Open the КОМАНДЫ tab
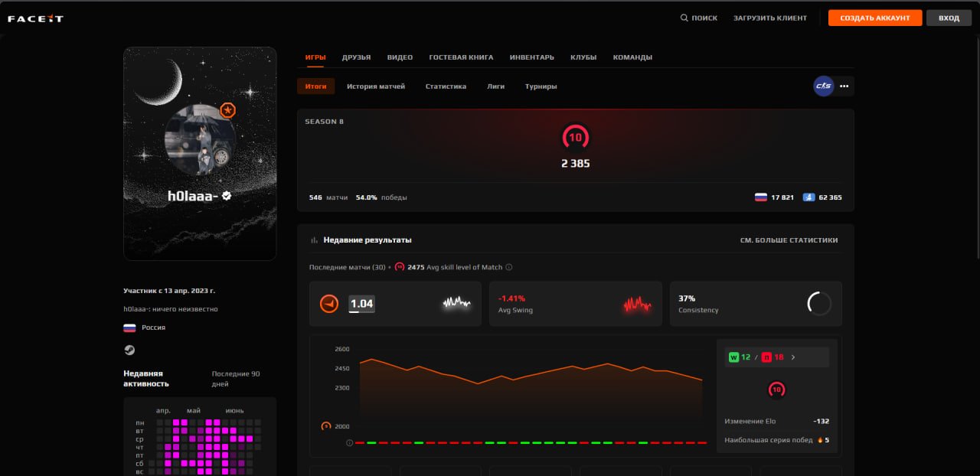 click(632, 57)
